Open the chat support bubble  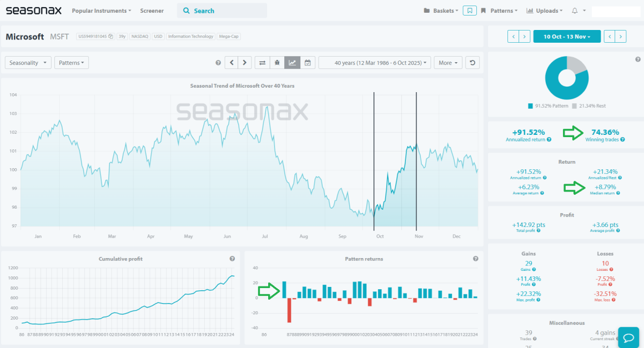pos(628,337)
